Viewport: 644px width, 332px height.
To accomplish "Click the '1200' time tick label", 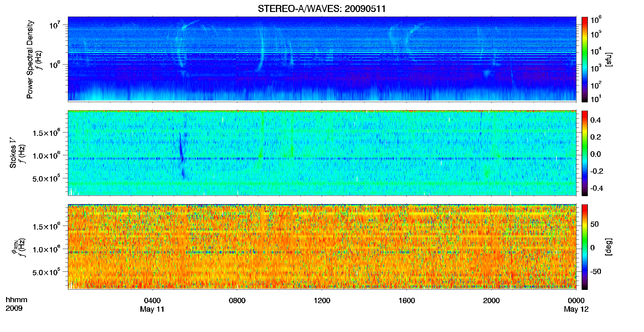I will tap(322, 301).
